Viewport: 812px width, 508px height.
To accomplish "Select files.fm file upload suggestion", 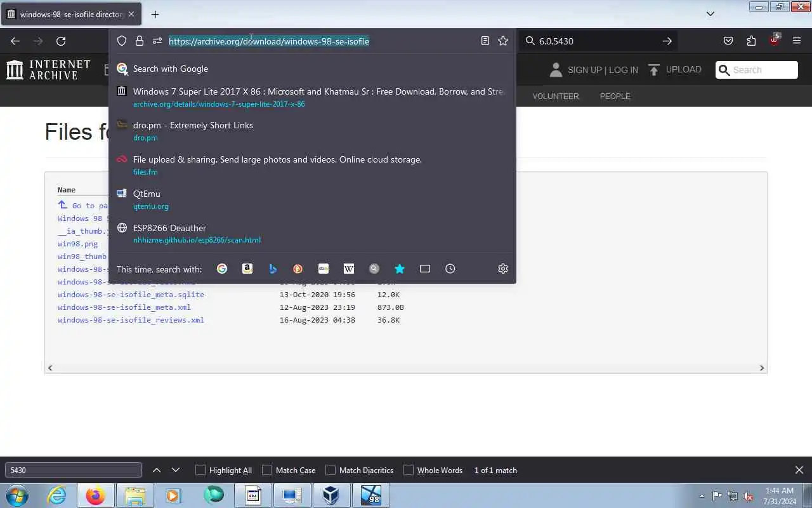I will [312, 165].
